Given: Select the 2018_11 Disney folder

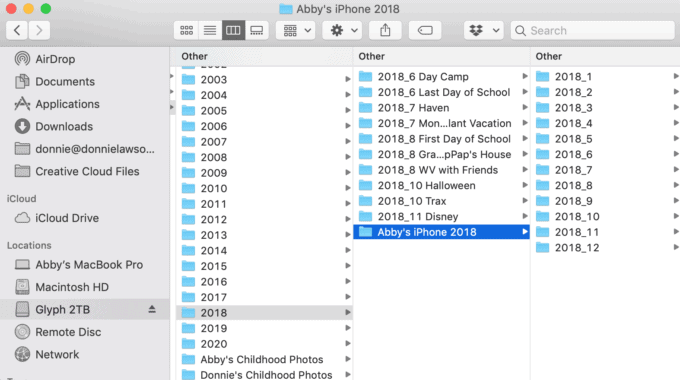Looking at the screenshot, I should pos(441,216).
